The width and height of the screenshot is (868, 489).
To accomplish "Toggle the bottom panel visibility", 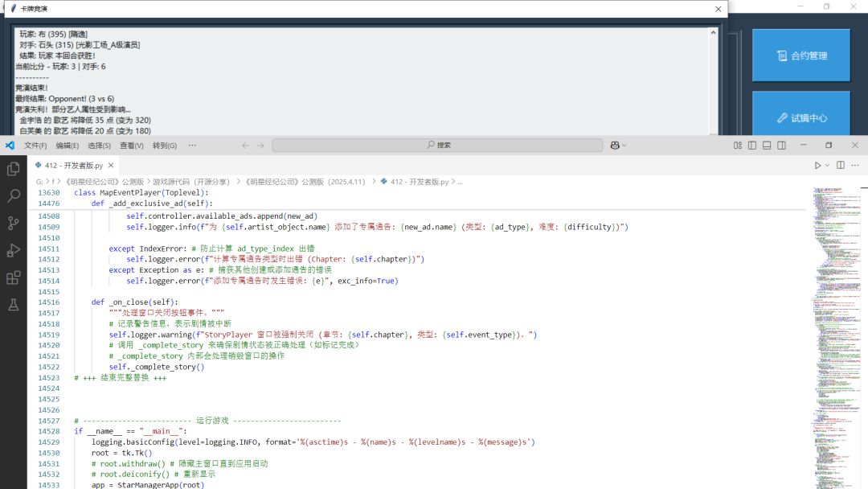I will pos(767,146).
